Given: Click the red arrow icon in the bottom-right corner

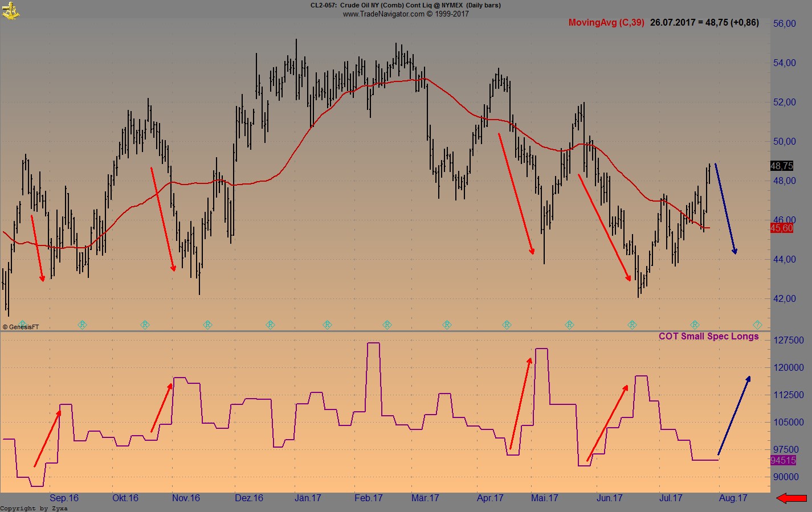Looking at the screenshot, I should pyautogui.click(x=792, y=498).
